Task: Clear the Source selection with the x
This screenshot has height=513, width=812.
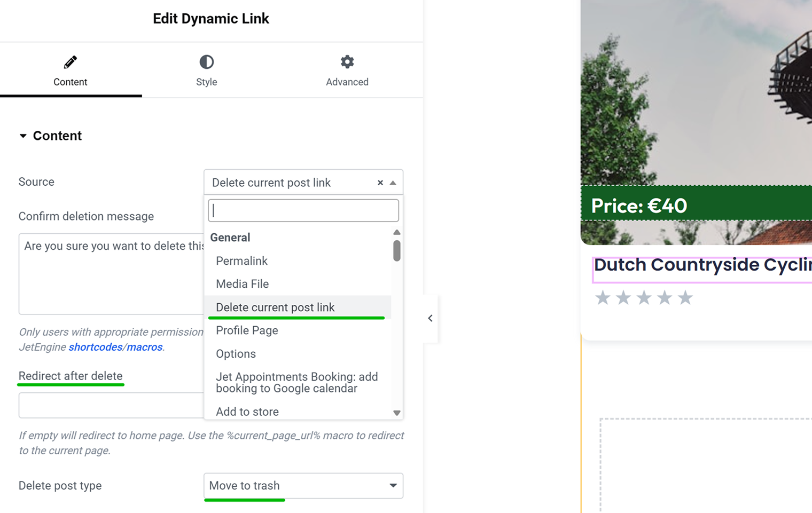Action: tap(380, 183)
